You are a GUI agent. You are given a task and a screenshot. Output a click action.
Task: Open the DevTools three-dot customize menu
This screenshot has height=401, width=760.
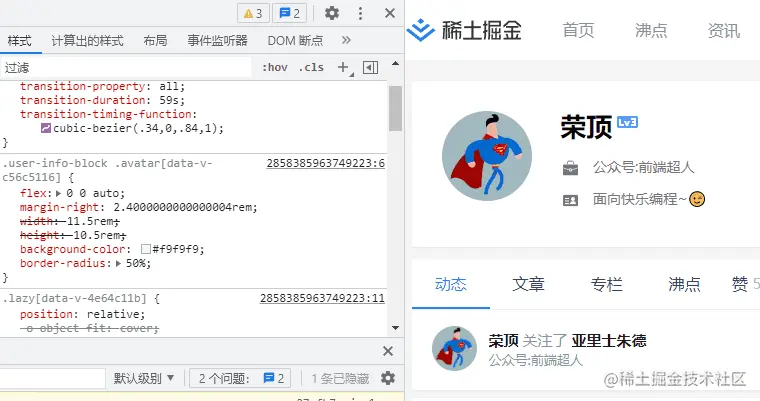coord(360,13)
